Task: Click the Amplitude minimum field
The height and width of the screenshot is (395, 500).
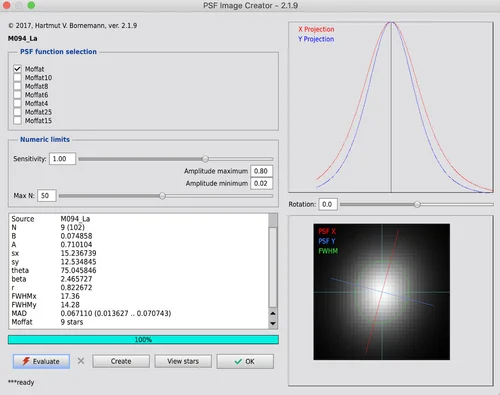Action: (262, 183)
